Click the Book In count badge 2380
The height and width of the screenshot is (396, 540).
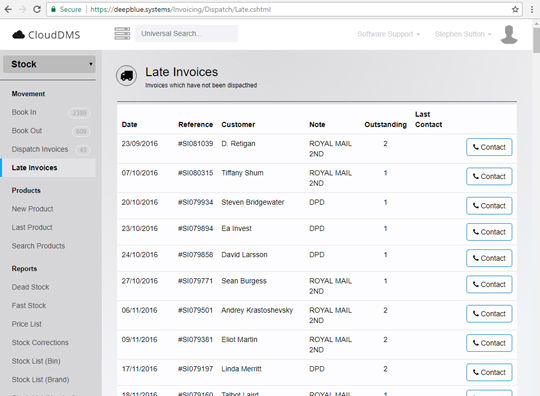(x=79, y=113)
